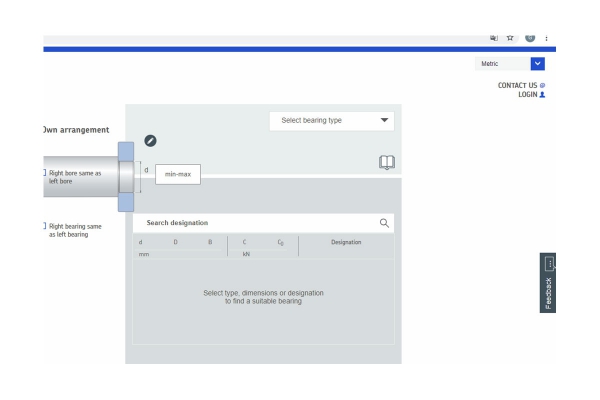The image size is (600, 400).
Task: Click the LOGIN link
Action: coord(528,95)
